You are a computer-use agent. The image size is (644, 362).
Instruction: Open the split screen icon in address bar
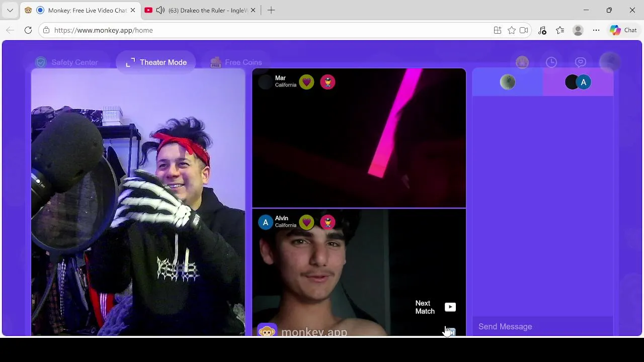pos(498,30)
